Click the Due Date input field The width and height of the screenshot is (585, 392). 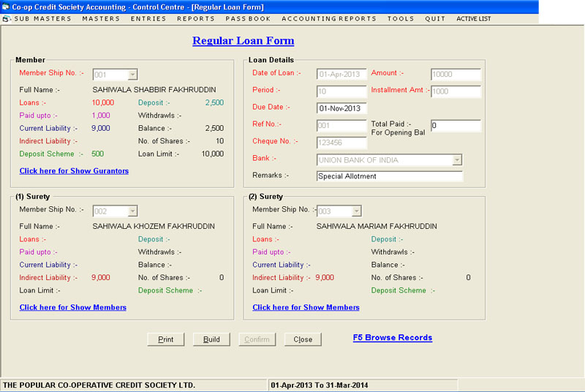tap(341, 109)
